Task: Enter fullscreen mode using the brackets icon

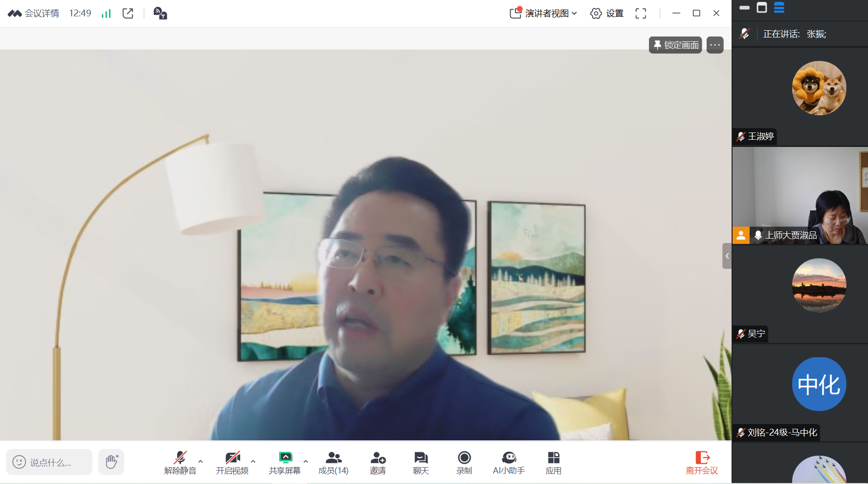Action: [x=641, y=13]
